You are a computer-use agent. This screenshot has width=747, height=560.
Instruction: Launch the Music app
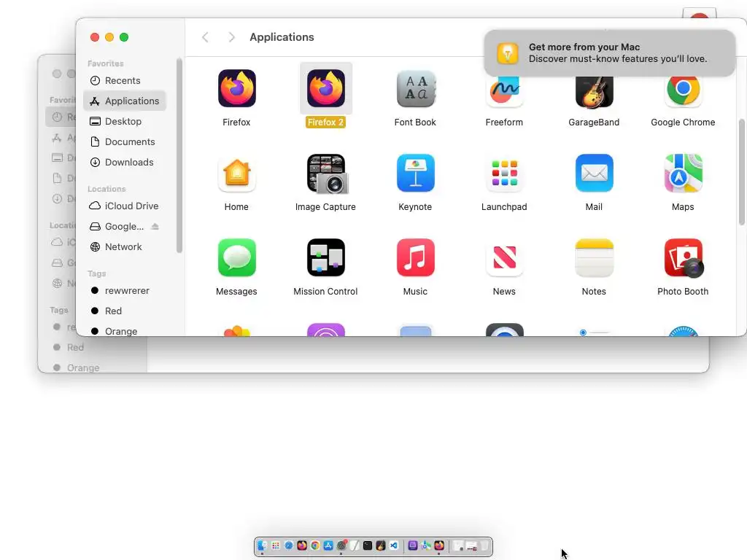coord(415,257)
